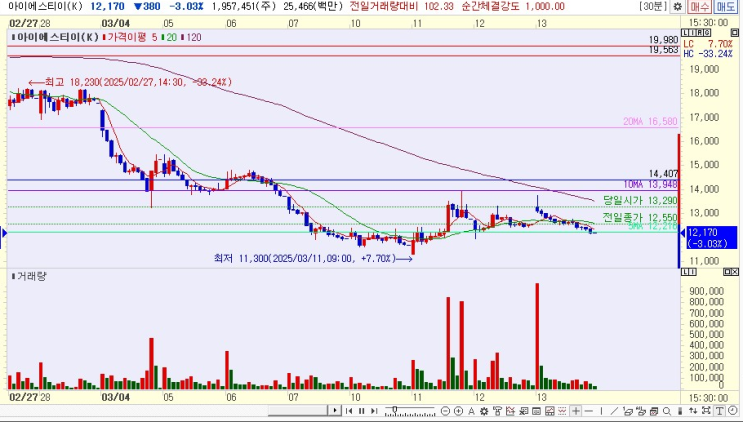This screenshot has width=743, height=422.
Task: Click the horizontal chart scrollbar track
Action: [x=299, y=411]
